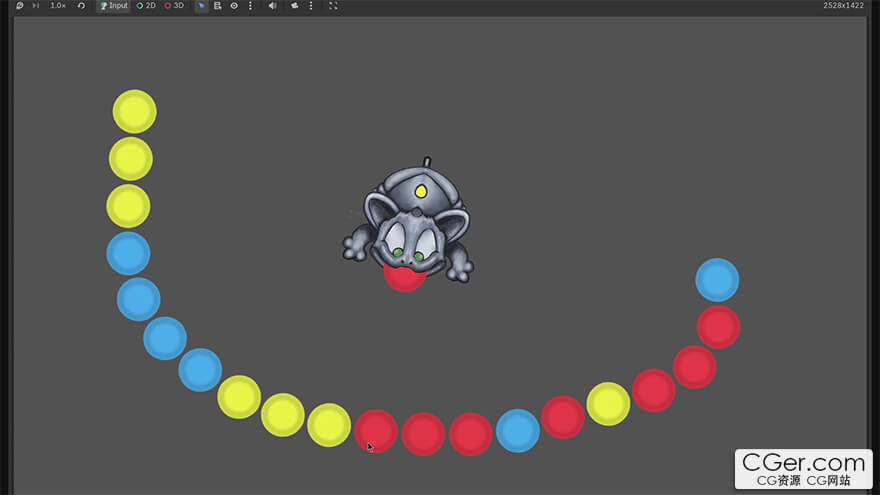Click the next frame step icon

[36, 6]
